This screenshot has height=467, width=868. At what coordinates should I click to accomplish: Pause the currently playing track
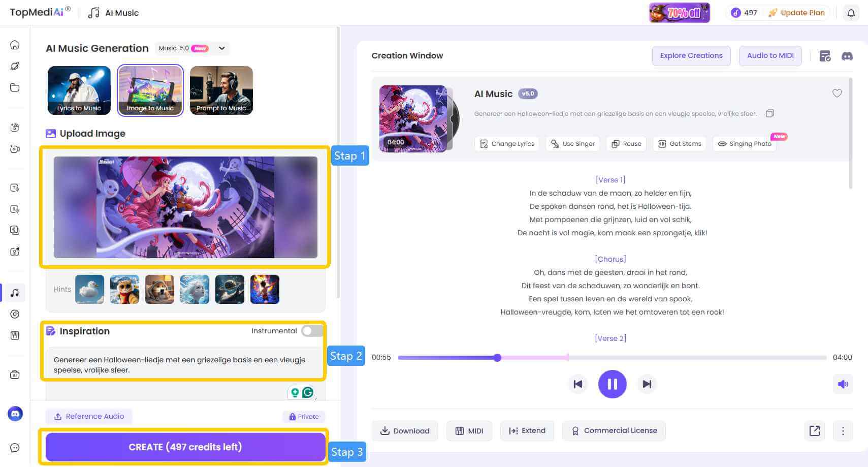pyautogui.click(x=612, y=384)
